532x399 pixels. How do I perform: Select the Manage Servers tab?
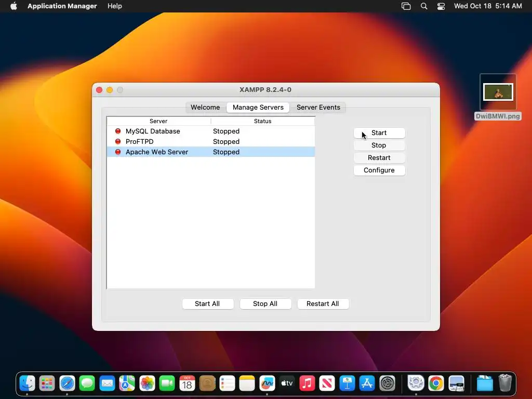[258, 107]
